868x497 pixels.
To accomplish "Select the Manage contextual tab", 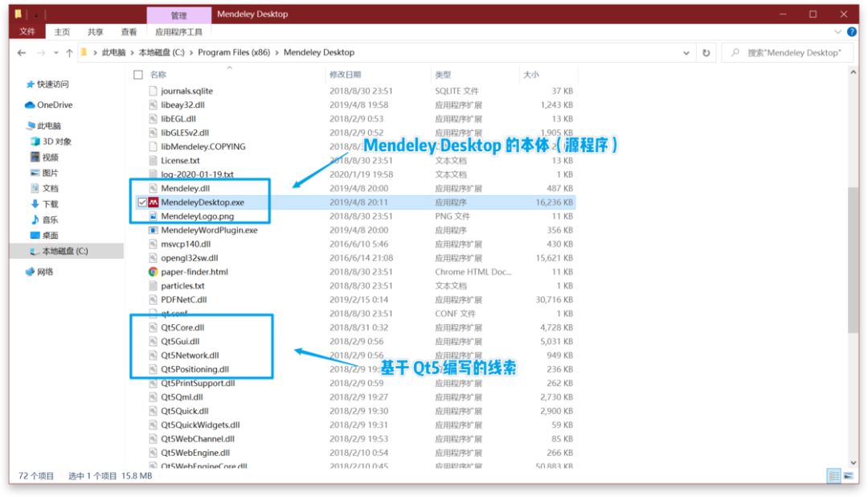I will (178, 15).
